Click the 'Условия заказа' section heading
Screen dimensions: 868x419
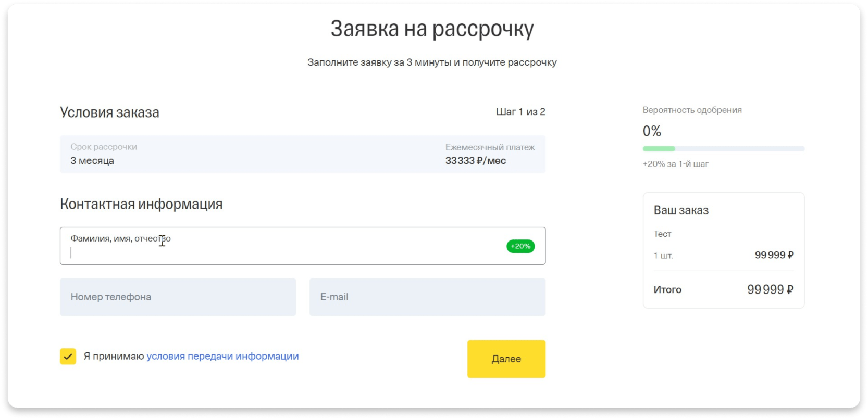109,112
